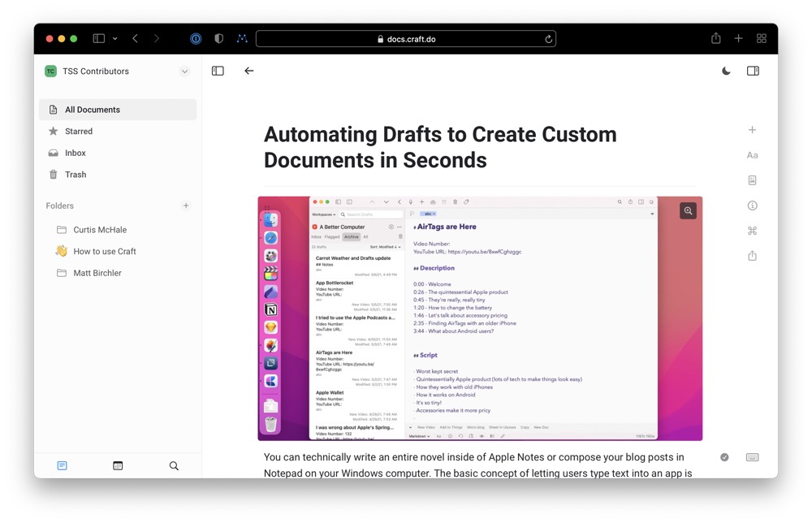This screenshot has height=523, width=812.
Task: Switch to the calendar tab at sidebar bottom
Action: tap(118, 465)
